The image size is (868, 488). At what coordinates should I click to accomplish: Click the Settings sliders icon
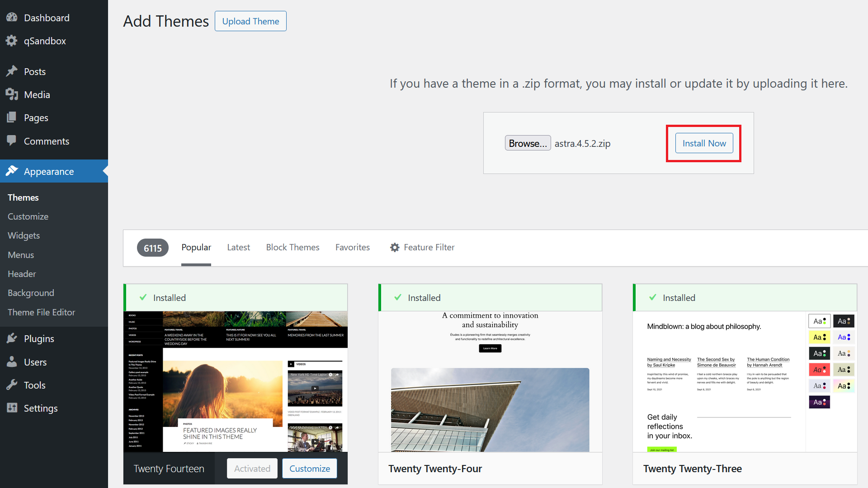tap(12, 408)
